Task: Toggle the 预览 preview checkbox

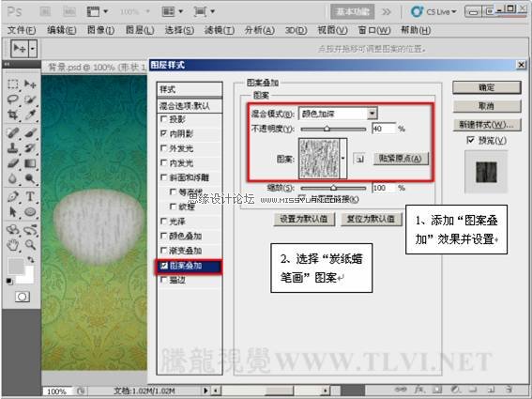Action: (471, 140)
